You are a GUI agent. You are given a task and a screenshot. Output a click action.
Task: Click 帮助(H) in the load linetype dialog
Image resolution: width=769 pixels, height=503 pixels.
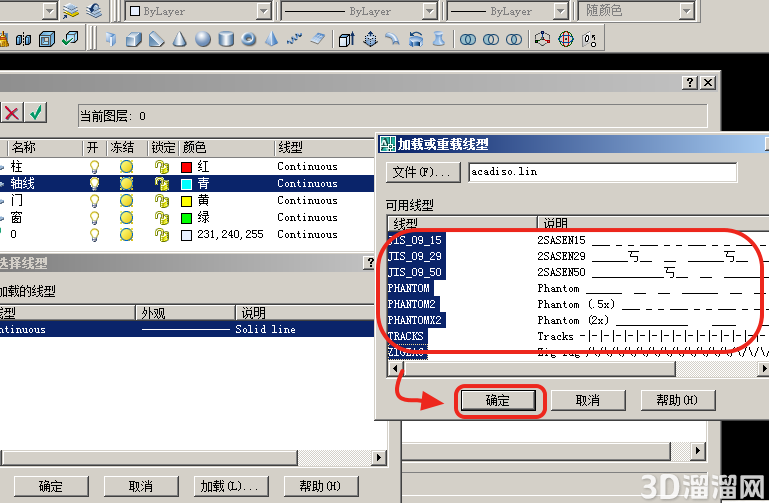pyautogui.click(x=677, y=401)
